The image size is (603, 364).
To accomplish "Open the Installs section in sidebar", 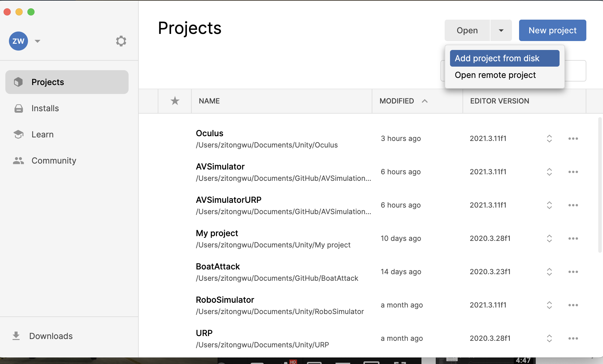I will coord(45,108).
